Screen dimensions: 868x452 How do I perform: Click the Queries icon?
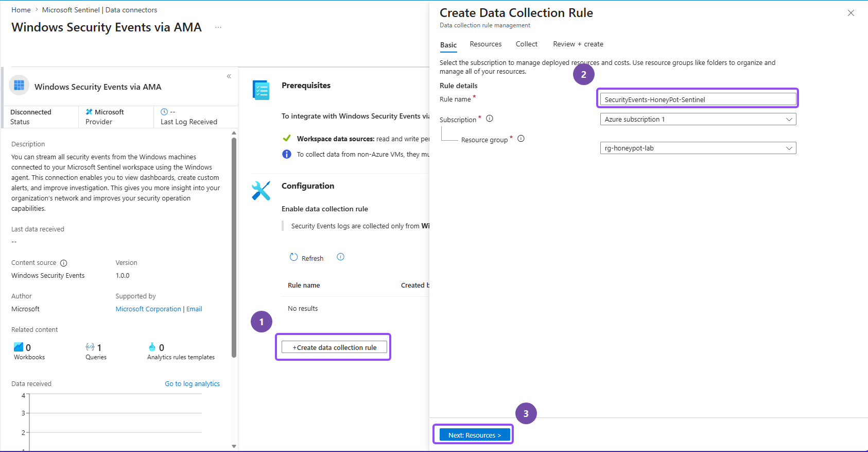point(90,347)
